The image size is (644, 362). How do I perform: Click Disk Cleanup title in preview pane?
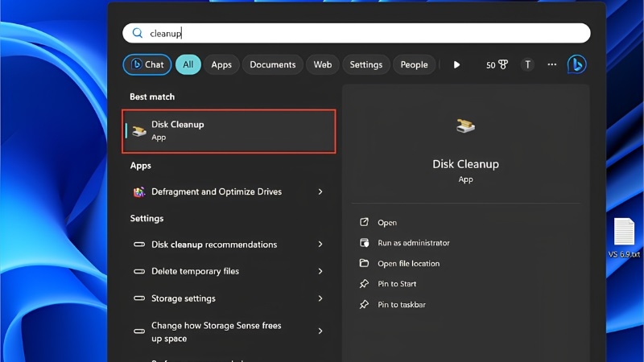coord(465,164)
